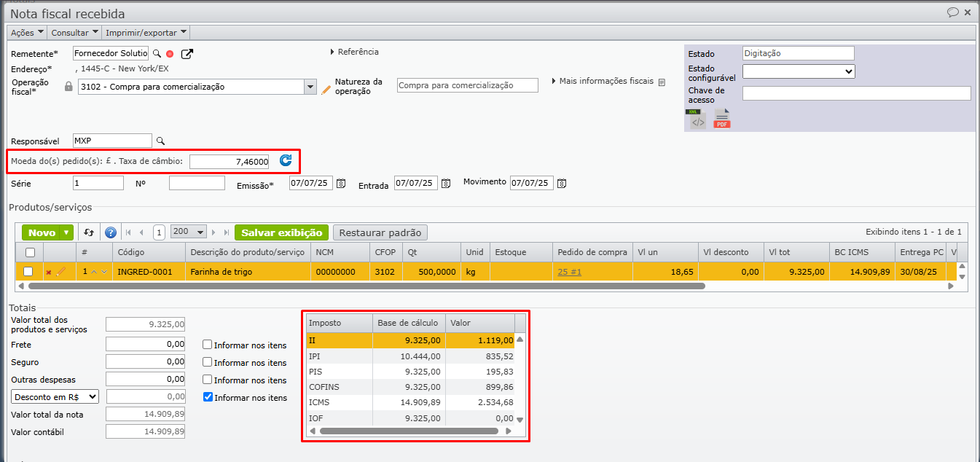Uncheck 'Informar nos itens' for the discount
Image resolution: width=980 pixels, height=462 pixels.
208,397
